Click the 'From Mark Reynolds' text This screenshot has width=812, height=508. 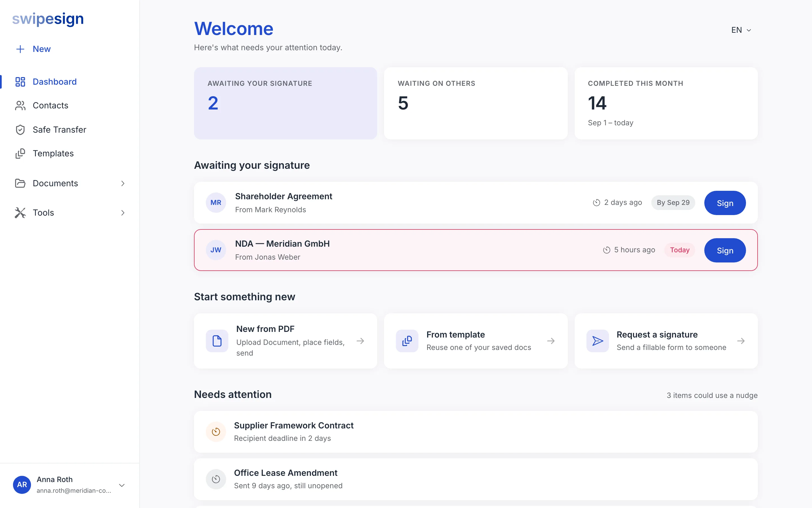coord(270,210)
